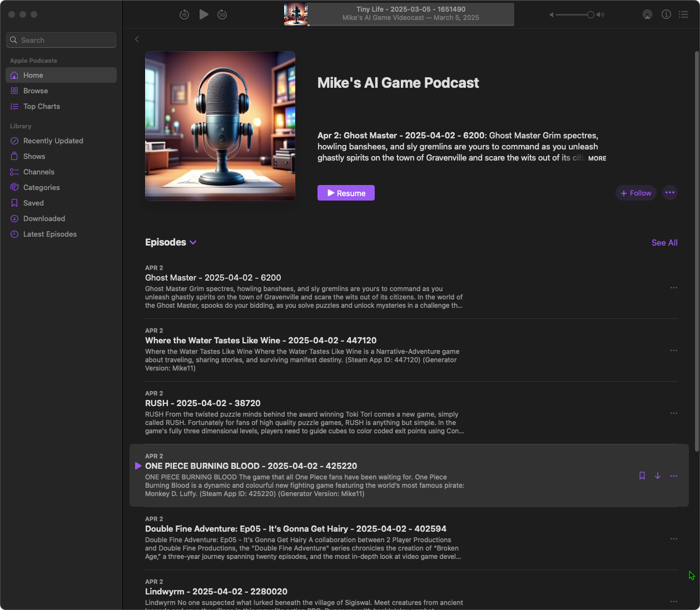Viewport: 700px width, 610px height.
Task: Download the ONE PIECE BURNING BLOOD episode
Action: pos(658,476)
